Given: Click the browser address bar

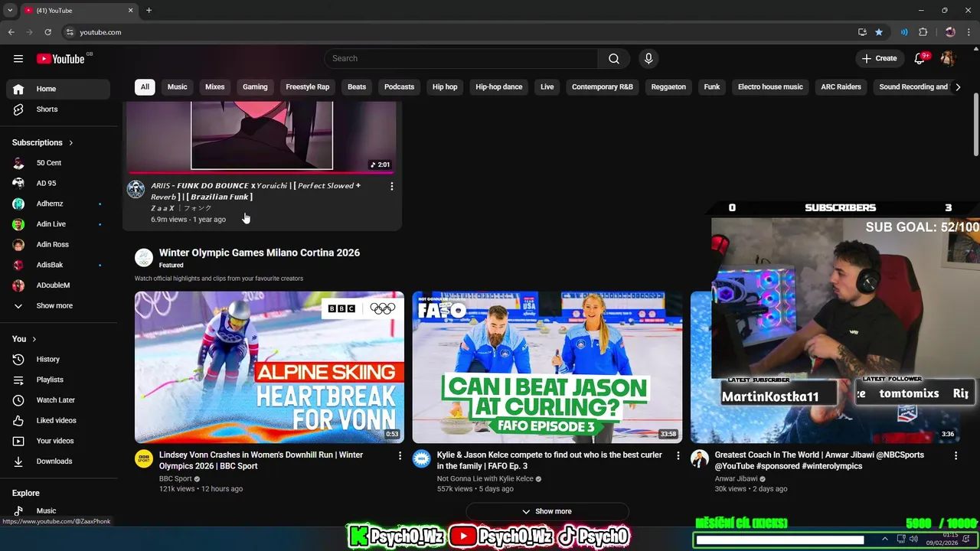Looking at the screenshot, I should (459, 32).
